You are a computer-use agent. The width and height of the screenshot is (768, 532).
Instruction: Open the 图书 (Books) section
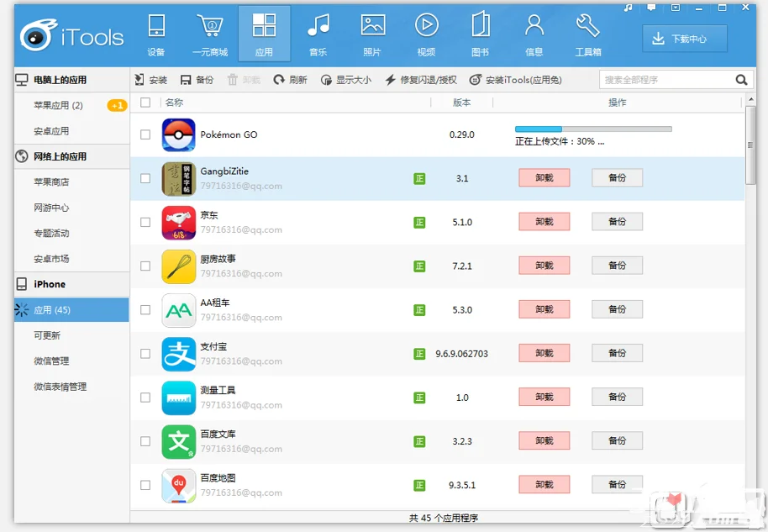tap(481, 35)
